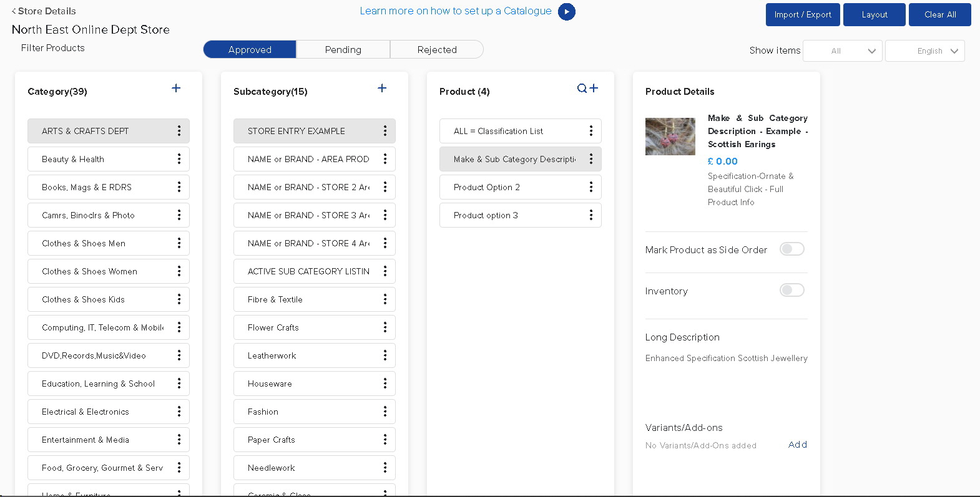This screenshot has width=980, height=497.
Task: Open three-dot menu for Beauty & Health
Action: 179,159
